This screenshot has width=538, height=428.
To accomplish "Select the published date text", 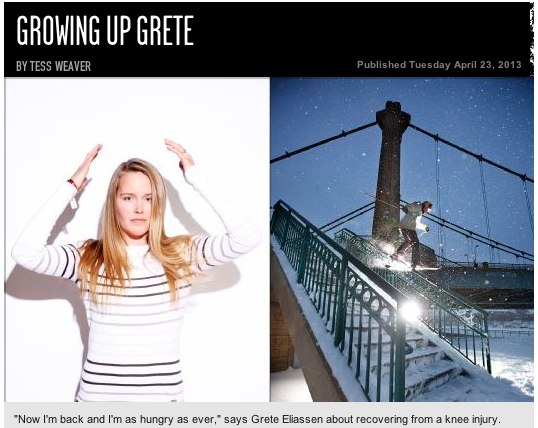I will [x=439, y=65].
